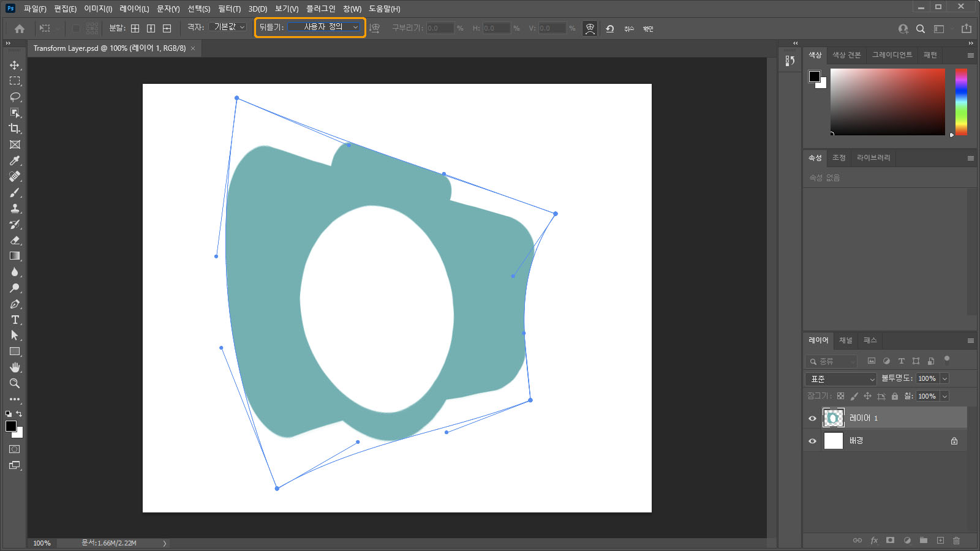This screenshot has width=980, height=551.
Task: Select the Blur tool
Action: (x=15, y=272)
